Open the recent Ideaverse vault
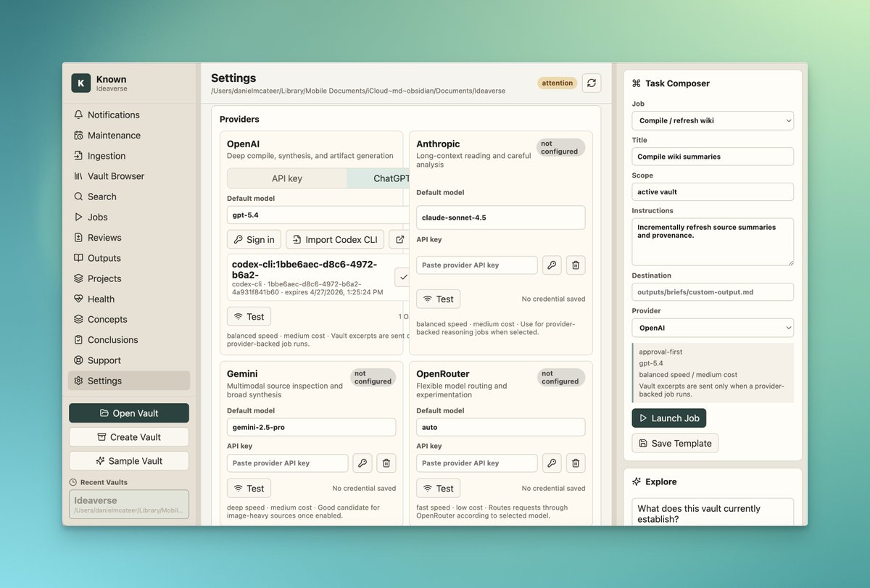 (x=129, y=505)
